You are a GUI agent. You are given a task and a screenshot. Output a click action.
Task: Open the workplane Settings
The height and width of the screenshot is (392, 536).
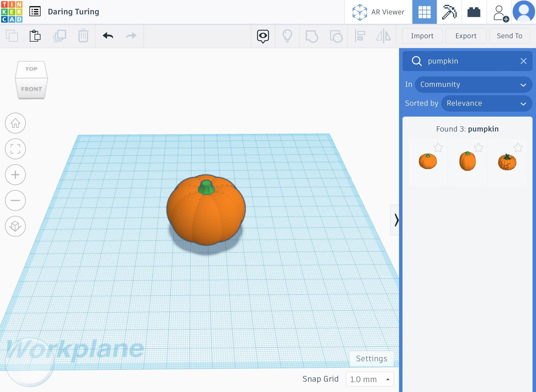[x=371, y=358]
